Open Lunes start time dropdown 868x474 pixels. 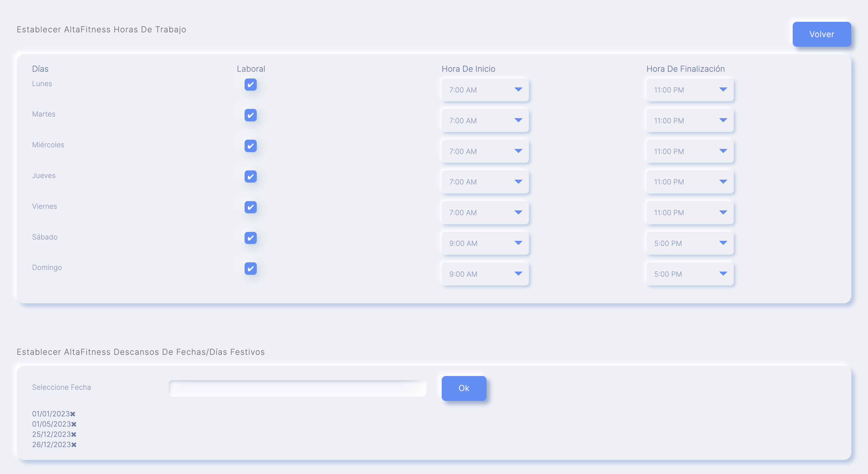(x=485, y=90)
